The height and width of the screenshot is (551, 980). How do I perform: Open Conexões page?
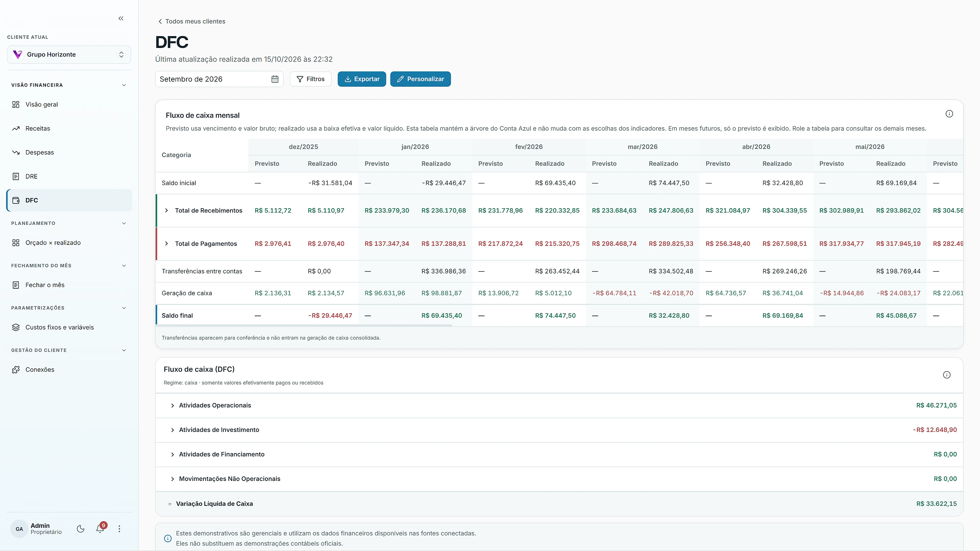click(x=69, y=370)
